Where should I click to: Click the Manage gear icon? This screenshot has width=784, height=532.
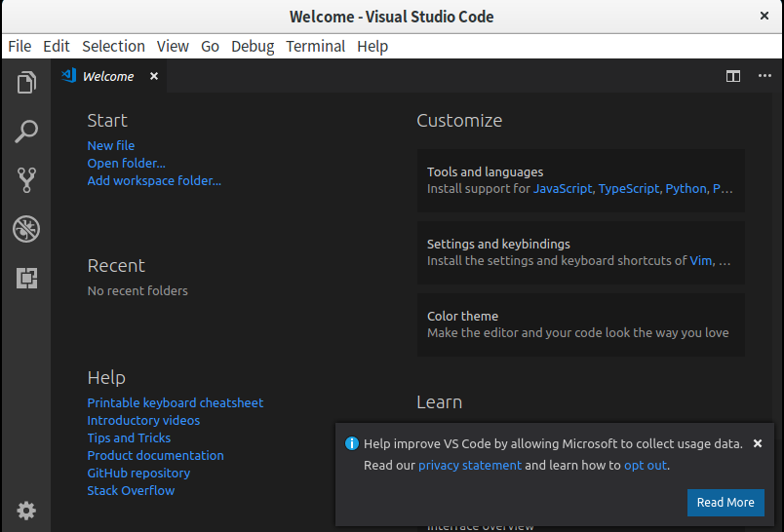click(x=26, y=510)
